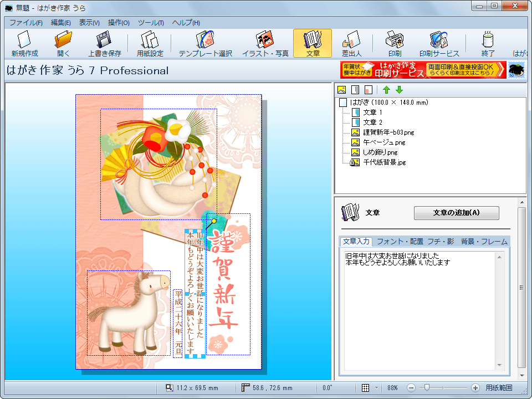Open the ツール menu
The image size is (532, 399).
coord(150,23)
